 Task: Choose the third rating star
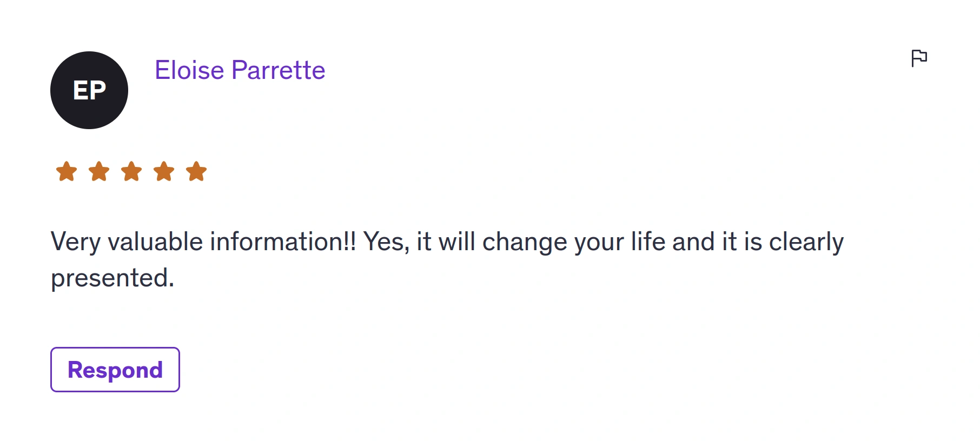(x=131, y=171)
